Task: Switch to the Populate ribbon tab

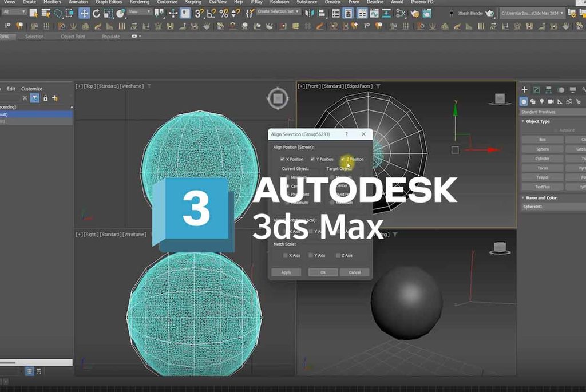Action: (111, 37)
